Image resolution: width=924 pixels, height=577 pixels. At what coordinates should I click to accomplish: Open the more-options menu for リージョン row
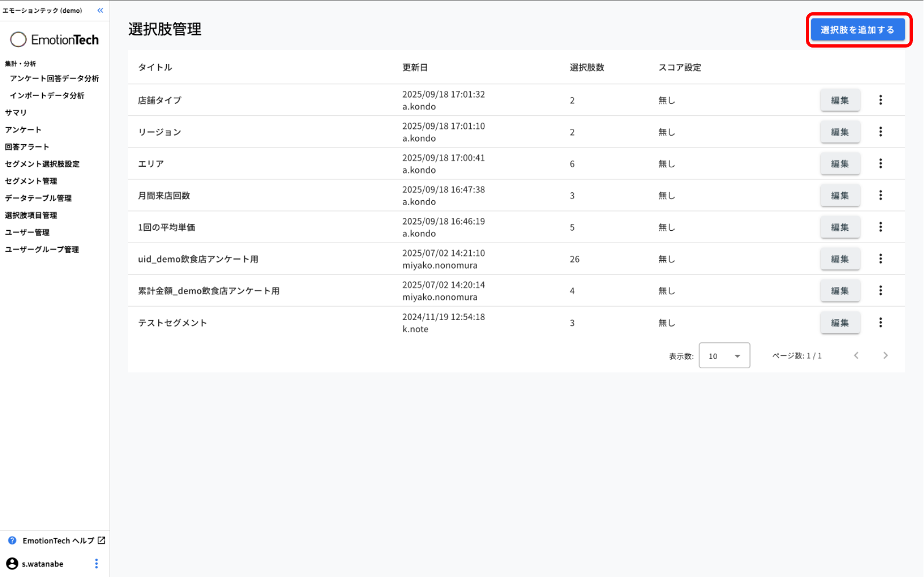(x=880, y=132)
